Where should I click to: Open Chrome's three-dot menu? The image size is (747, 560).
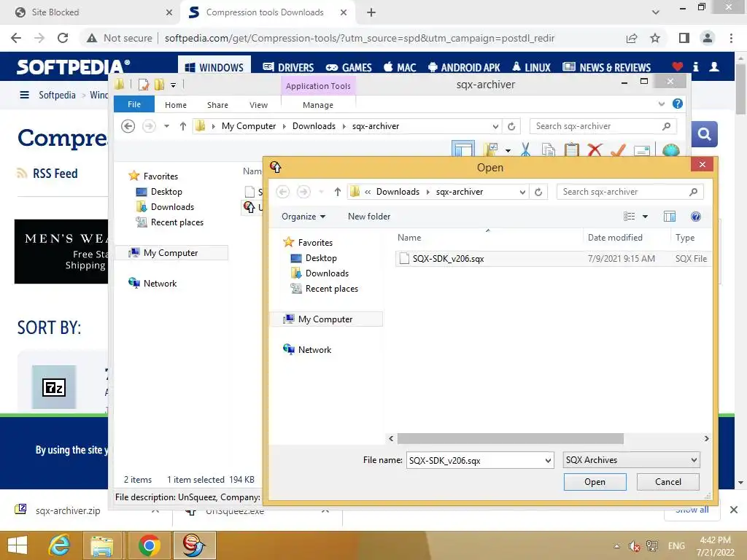click(x=731, y=38)
